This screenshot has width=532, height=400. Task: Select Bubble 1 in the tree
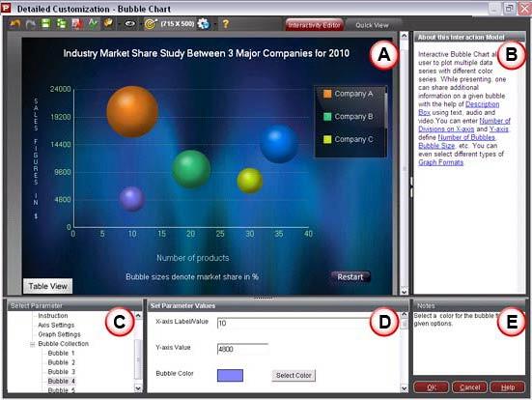click(62, 354)
